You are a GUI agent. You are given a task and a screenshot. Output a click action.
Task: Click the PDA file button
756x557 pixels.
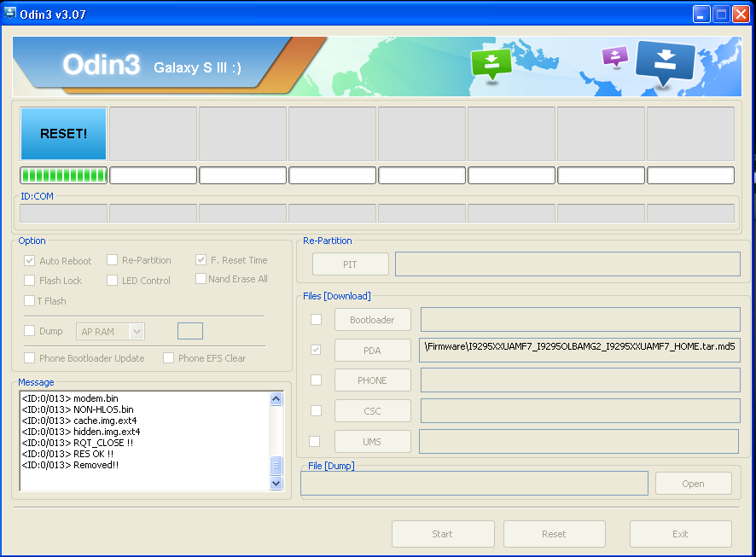(x=372, y=351)
